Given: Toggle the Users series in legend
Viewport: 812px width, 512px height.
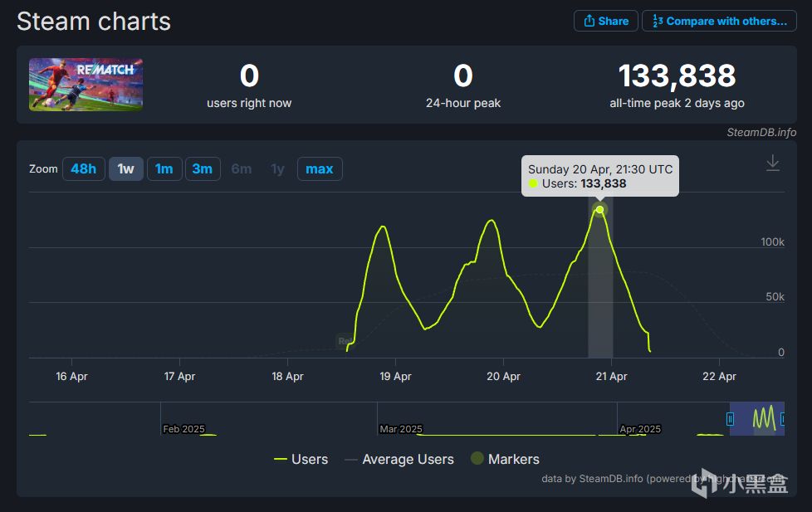Looking at the screenshot, I should [x=301, y=459].
